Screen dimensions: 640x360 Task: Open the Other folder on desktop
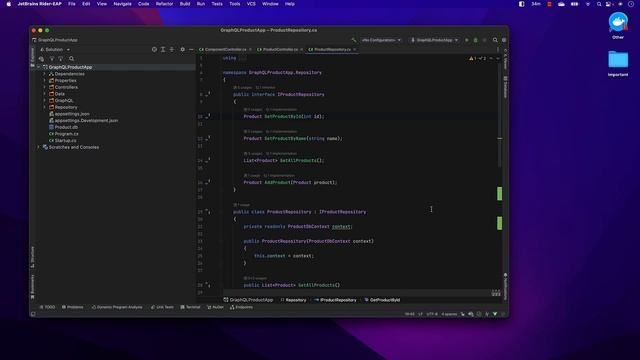(618, 25)
